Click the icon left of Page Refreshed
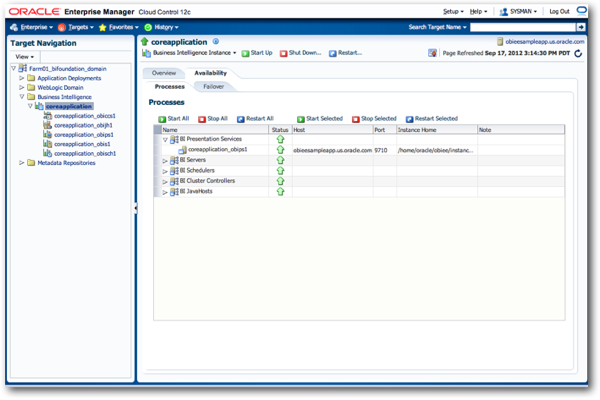The width and height of the screenshot is (600, 400). click(x=432, y=53)
